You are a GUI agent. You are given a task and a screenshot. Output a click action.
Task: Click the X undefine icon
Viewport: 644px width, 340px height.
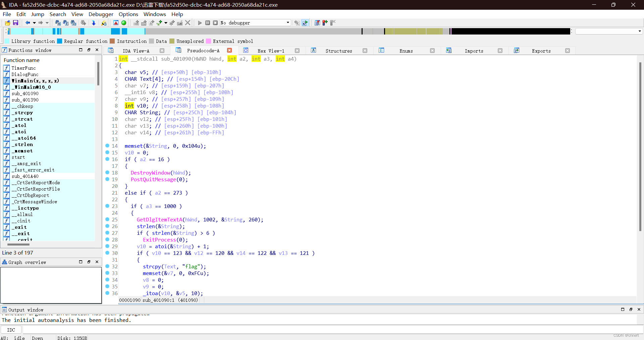(x=188, y=23)
